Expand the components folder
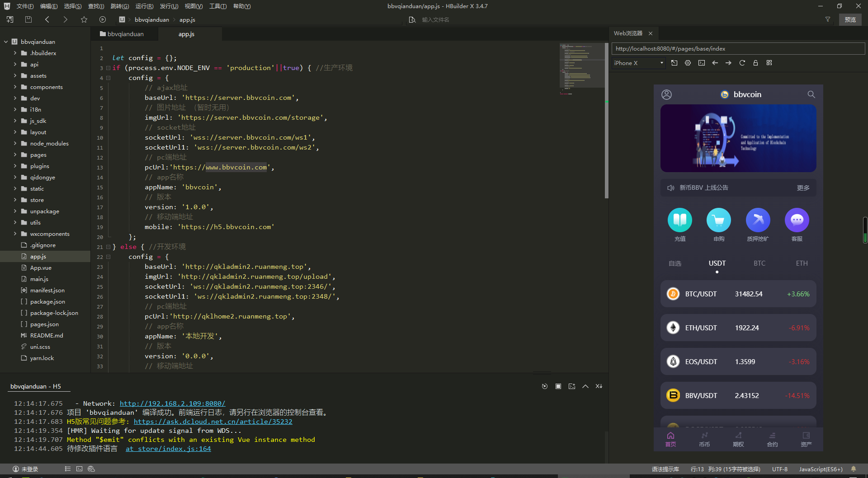Screen dimensions: 868x478 (x=15, y=87)
